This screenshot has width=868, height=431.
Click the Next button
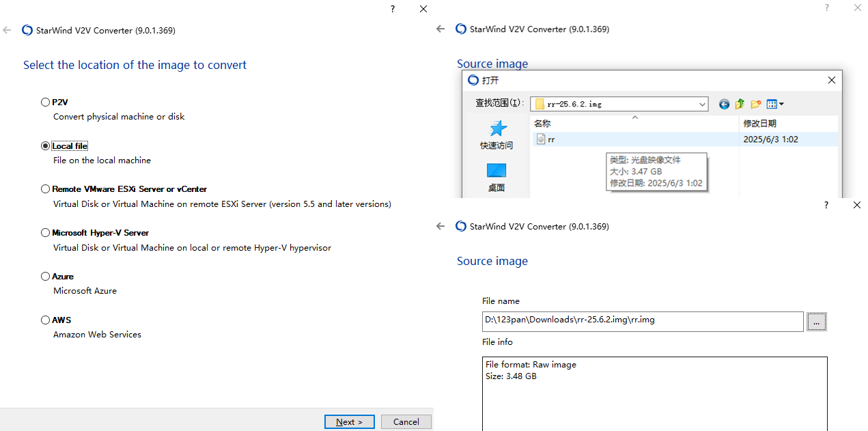350,422
